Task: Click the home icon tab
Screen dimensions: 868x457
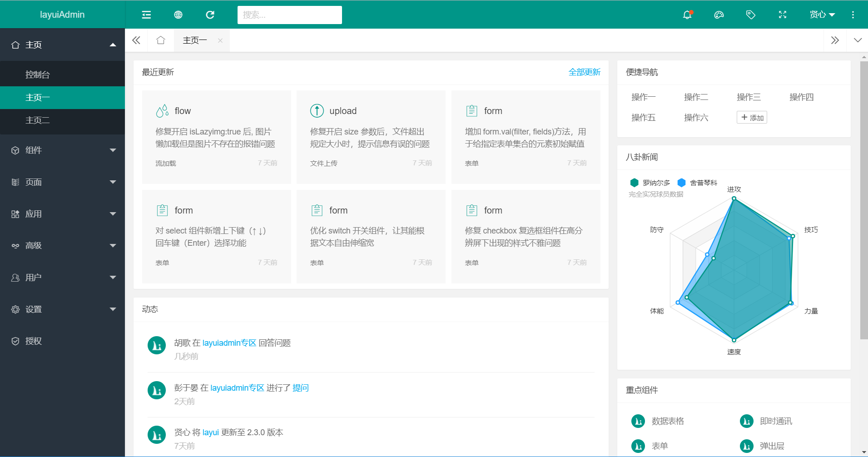Action: [160, 40]
